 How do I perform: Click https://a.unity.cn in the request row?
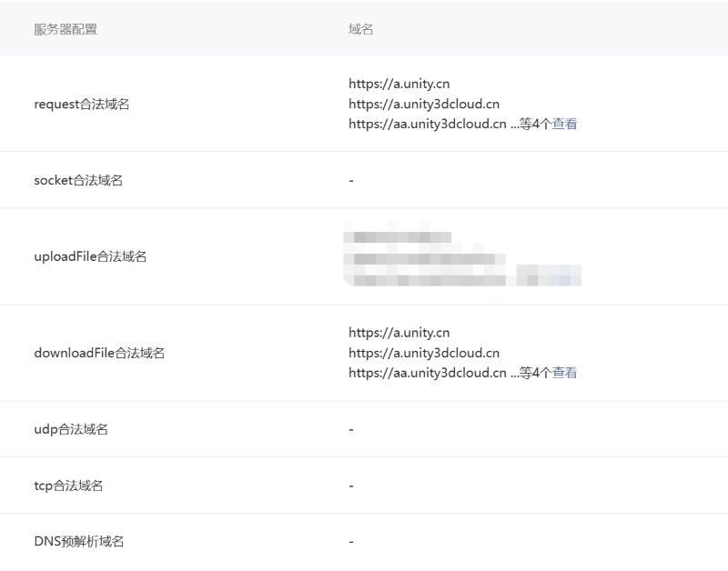(399, 84)
